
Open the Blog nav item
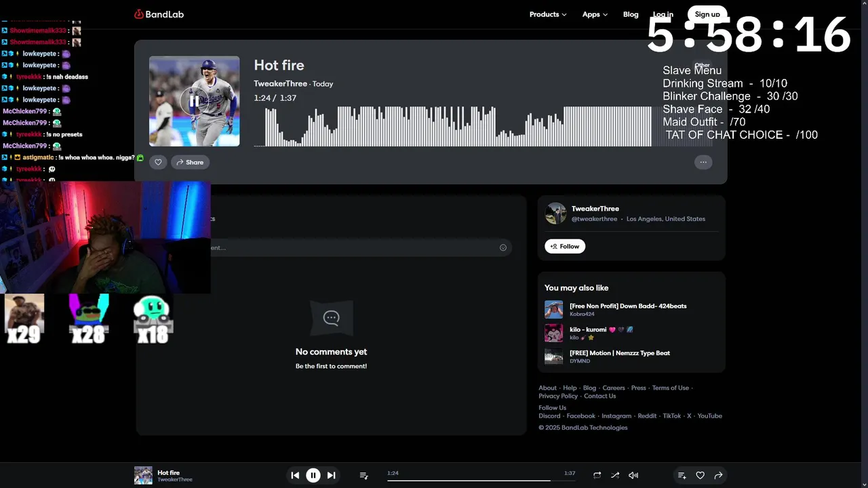point(631,14)
